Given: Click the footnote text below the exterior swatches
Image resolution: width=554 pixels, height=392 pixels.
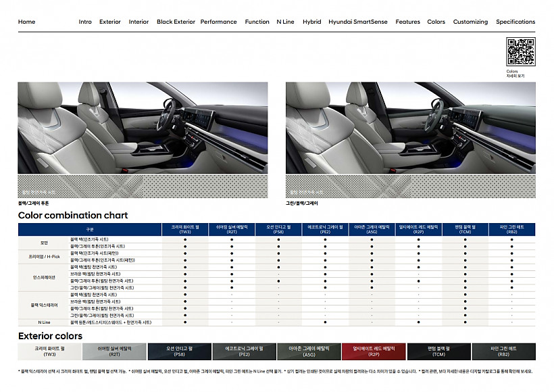Looking at the screenshot, I should coord(275,372).
